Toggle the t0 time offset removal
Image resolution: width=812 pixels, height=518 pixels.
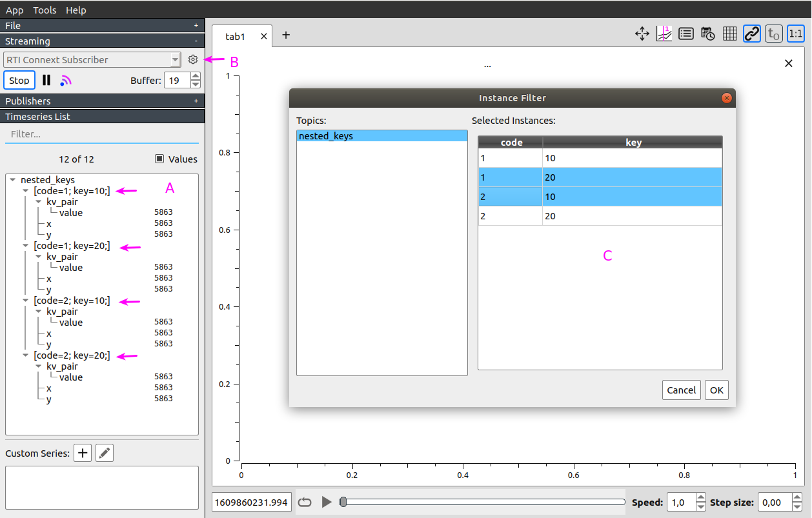(x=773, y=33)
